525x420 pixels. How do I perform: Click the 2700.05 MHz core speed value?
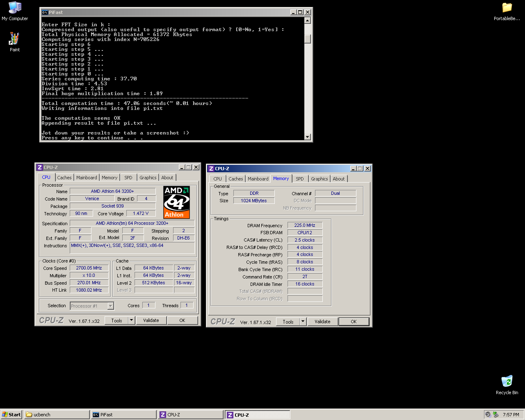coord(89,268)
